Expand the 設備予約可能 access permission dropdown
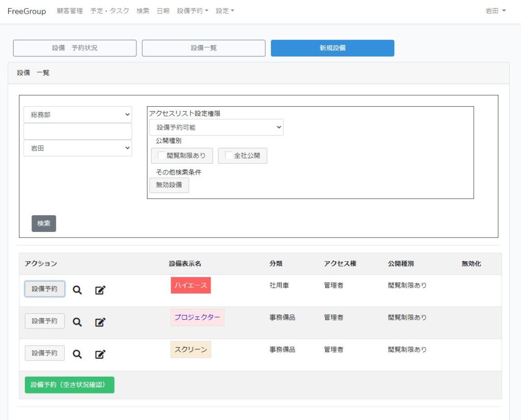 (216, 128)
